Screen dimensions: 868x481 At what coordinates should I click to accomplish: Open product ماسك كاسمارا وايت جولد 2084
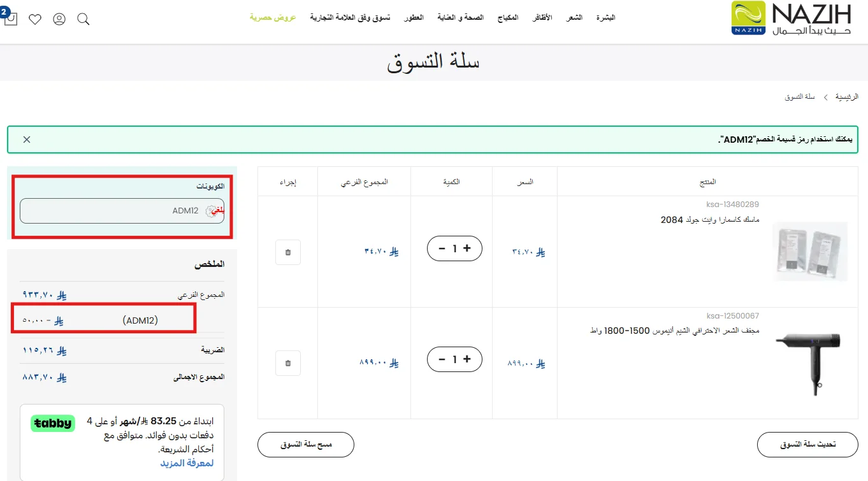click(709, 220)
